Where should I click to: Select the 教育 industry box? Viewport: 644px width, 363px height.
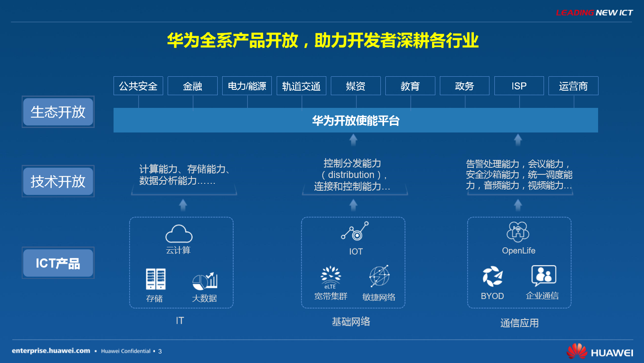tap(410, 86)
